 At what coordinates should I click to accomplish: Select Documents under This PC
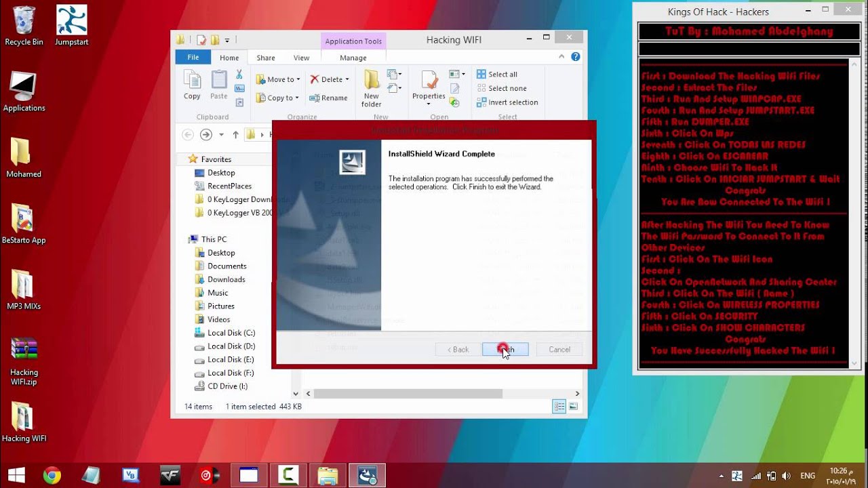point(226,266)
